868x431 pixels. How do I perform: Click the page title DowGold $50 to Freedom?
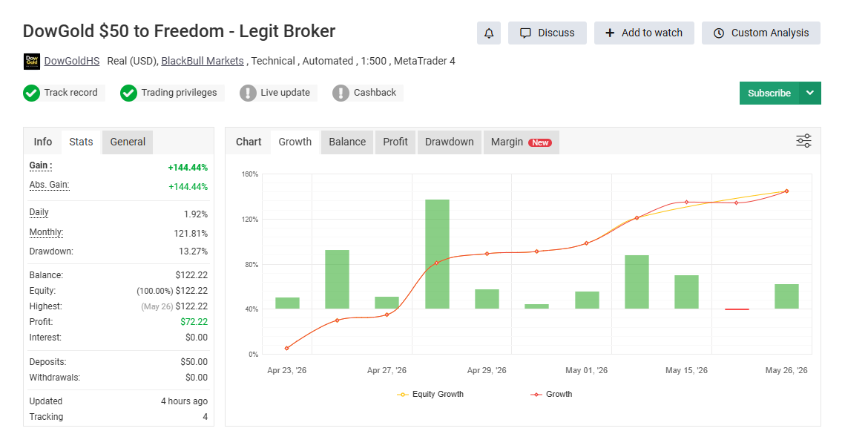click(179, 31)
